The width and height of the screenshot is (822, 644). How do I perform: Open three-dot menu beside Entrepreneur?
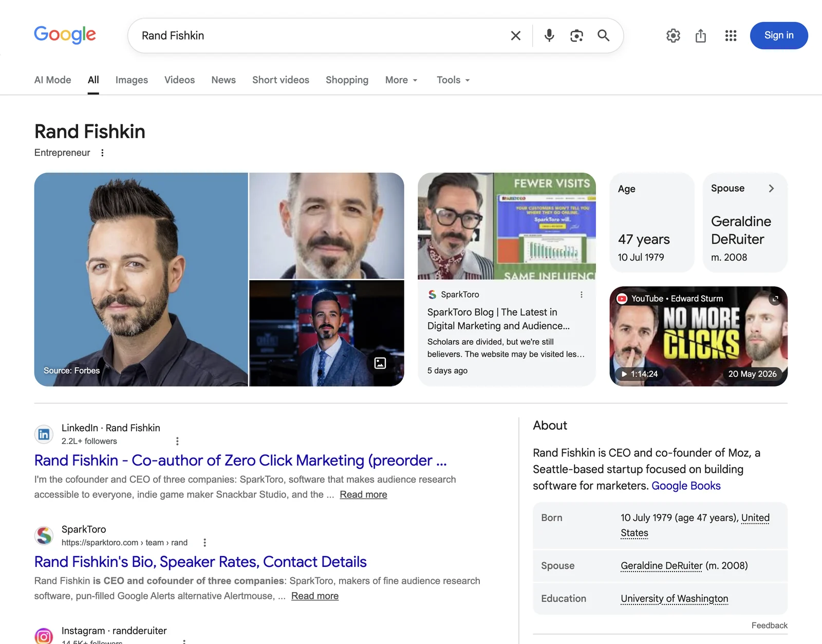point(102,153)
